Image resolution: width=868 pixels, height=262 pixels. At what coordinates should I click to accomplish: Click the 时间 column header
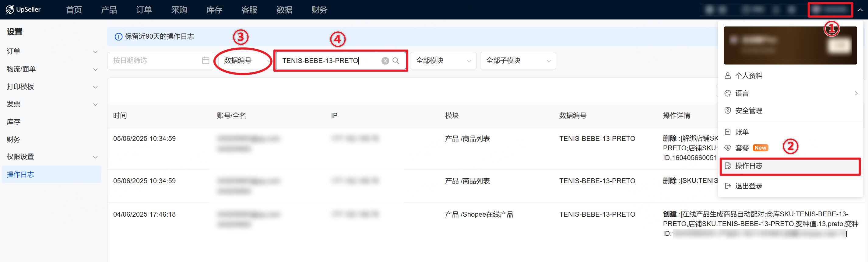[x=120, y=116]
